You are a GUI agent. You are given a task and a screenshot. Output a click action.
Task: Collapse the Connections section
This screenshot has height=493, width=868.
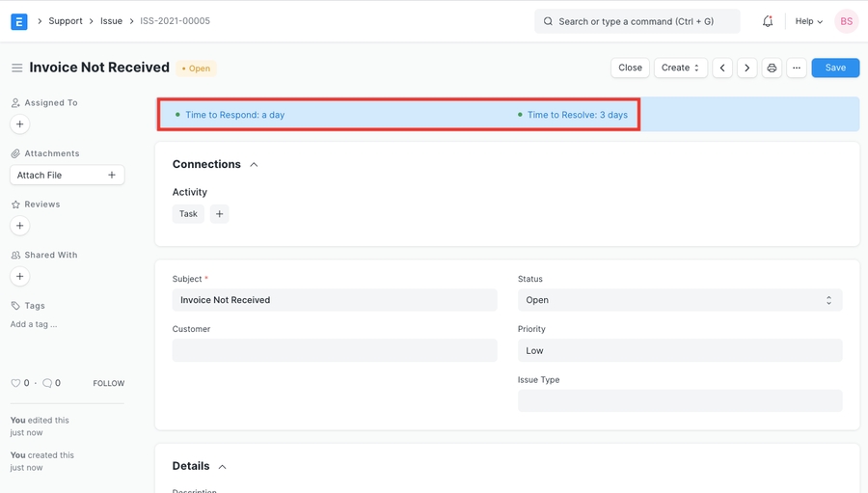click(x=254, y=165)
